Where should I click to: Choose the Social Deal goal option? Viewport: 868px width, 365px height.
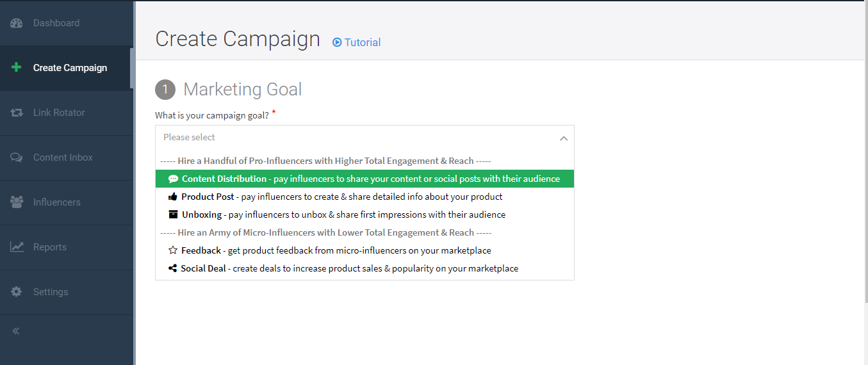point(343,268)
